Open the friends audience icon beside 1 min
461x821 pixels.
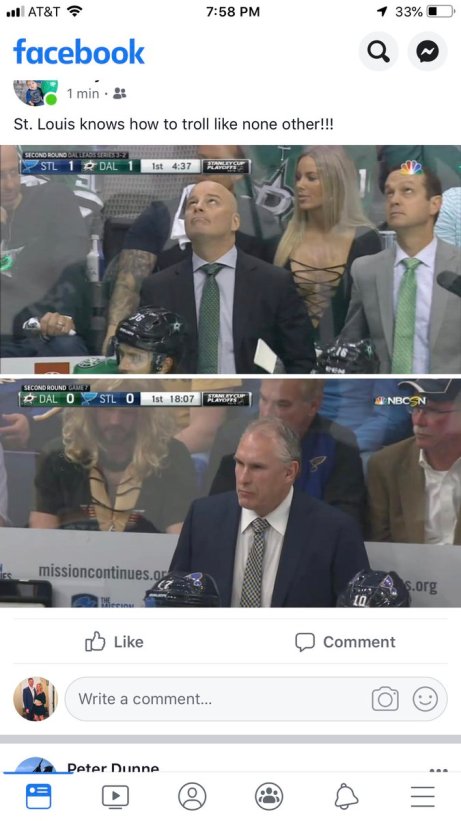[x=120, y=93]
